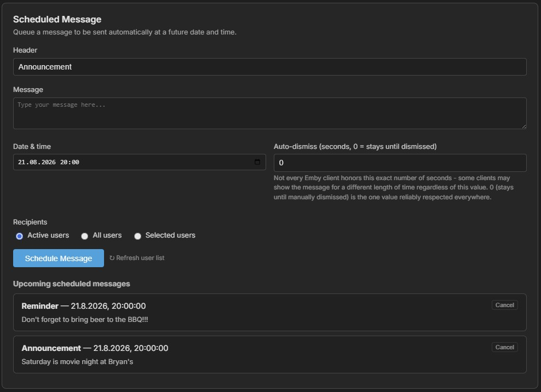Focus the Header input field

point(270,67)
